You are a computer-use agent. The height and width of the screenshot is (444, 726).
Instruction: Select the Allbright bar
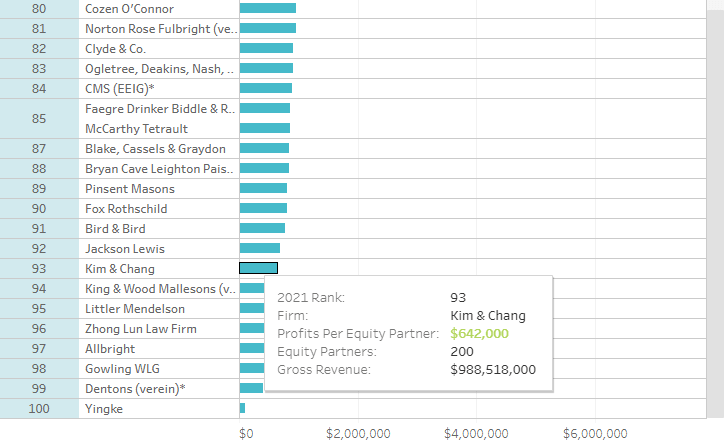click(x=252, y=348)
